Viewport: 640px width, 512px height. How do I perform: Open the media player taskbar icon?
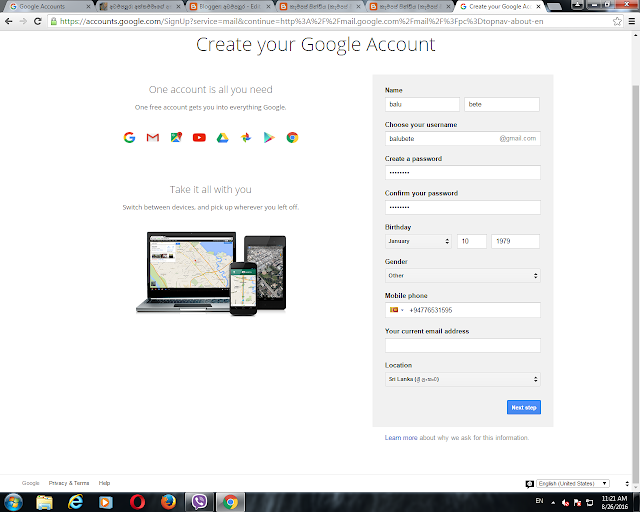point(106,502)
